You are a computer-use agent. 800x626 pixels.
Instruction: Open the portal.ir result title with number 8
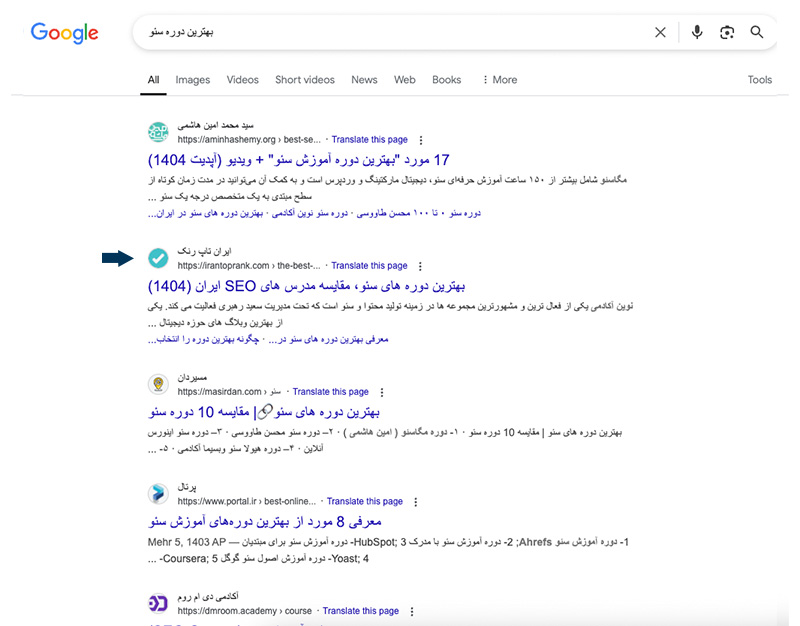click(265, 521)
